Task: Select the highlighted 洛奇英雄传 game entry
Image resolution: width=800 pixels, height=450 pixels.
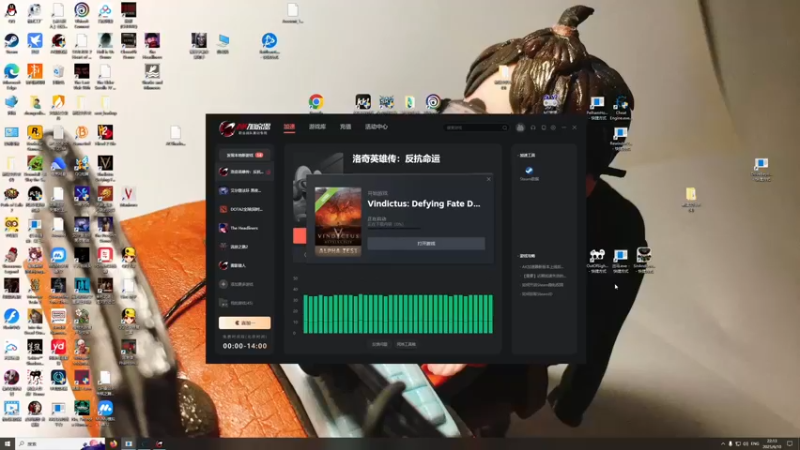Action: tap(244, 172)
